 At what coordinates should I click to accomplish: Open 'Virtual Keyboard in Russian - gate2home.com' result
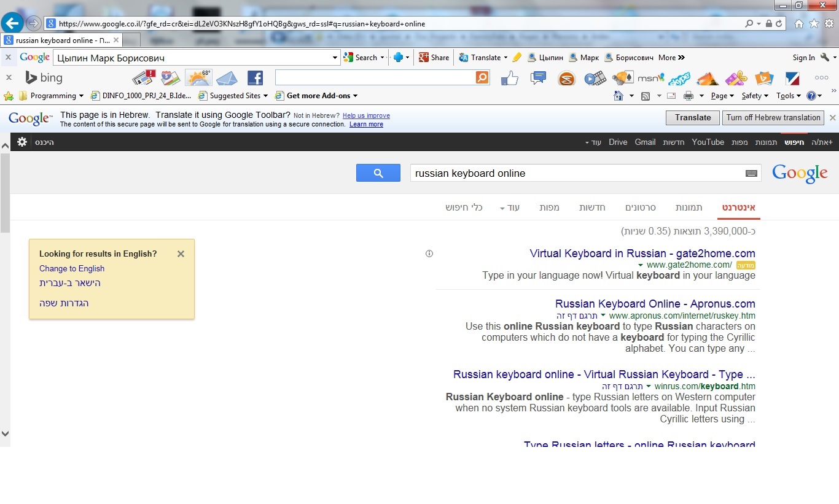point(642,254)
